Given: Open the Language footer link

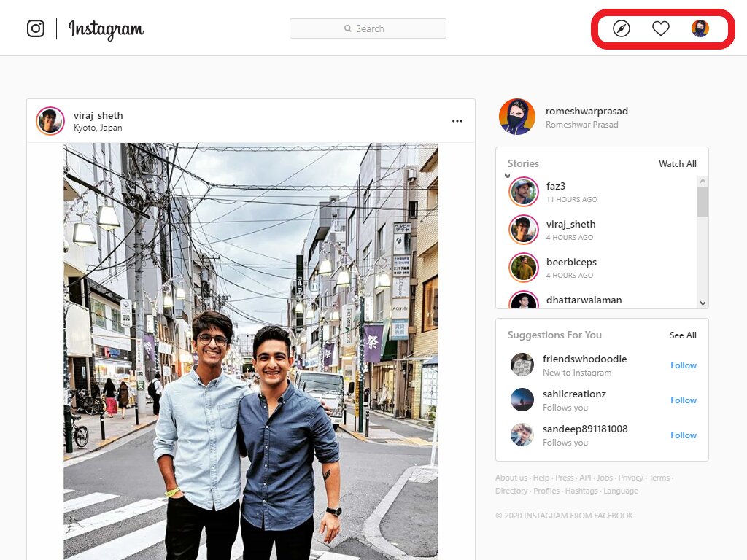Looking at the screenshot, I should (x=621, y=491).
